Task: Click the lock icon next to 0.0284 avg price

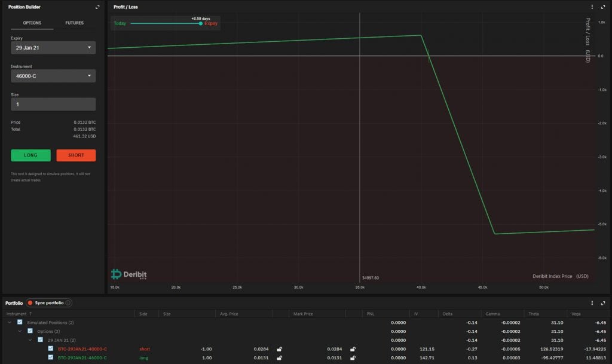Action: (x=279, y=349)
